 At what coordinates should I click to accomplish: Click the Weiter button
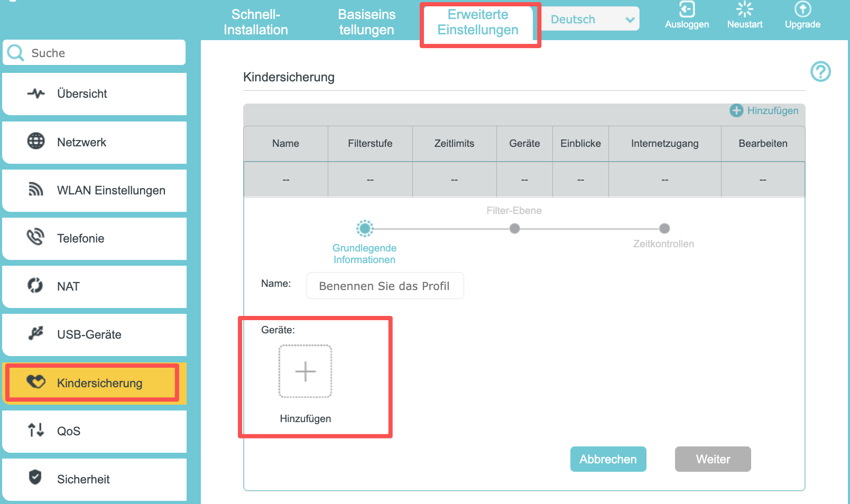tap(713, 459)
